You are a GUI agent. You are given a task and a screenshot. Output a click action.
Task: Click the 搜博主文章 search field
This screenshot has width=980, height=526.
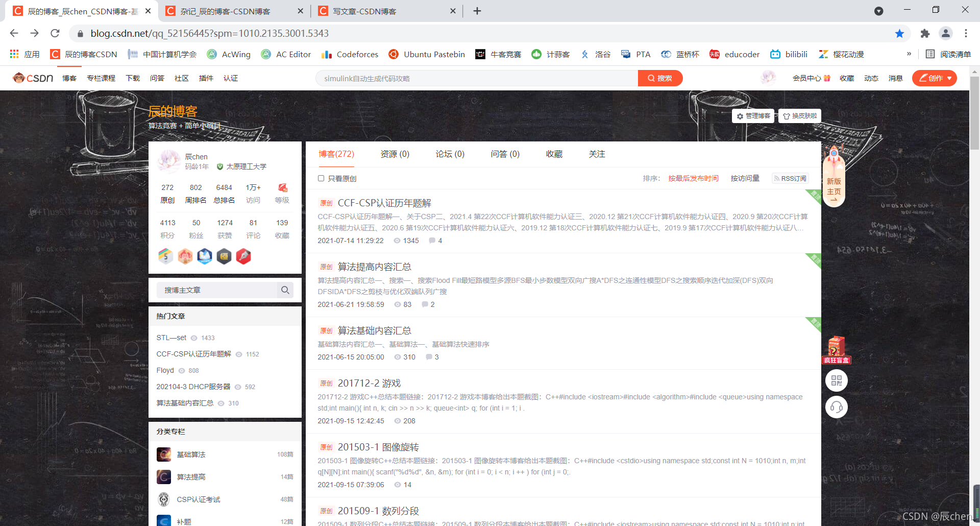pyautogui.click(x=216, y=290)
